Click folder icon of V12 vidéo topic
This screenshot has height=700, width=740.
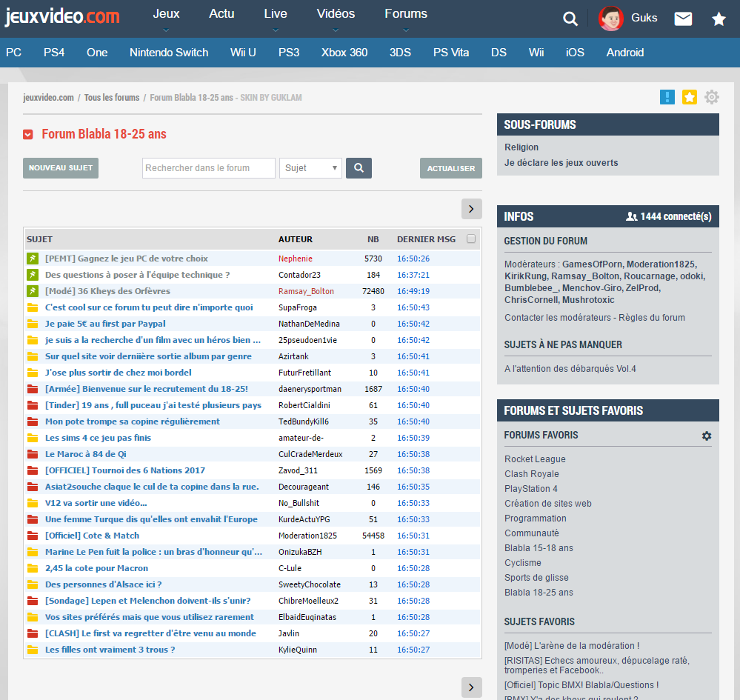pyautogui.click(x=33, y=503)
